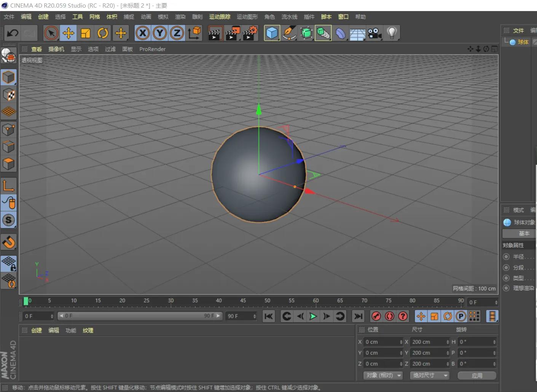The width and height of the screenshot is (537, 392).
Task: Add a light object with the bulb icon
Action: tap(392, 33)
